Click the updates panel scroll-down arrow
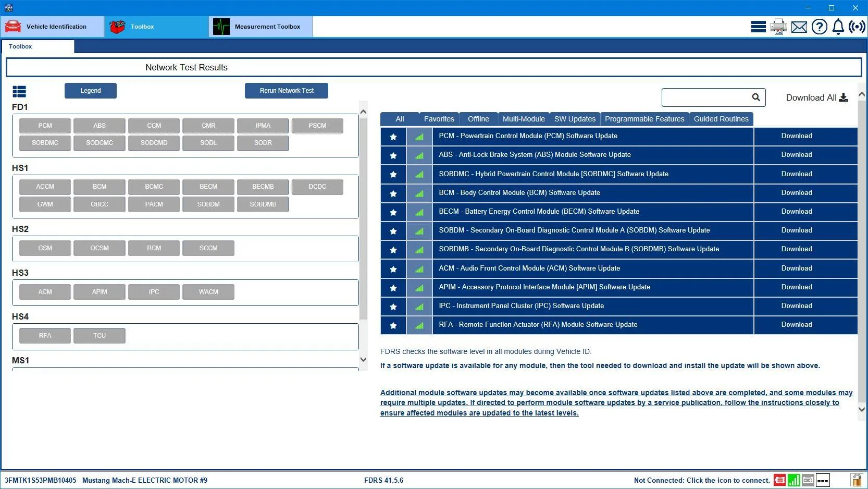This screenshot has height=489, width=868. [862, 409]
